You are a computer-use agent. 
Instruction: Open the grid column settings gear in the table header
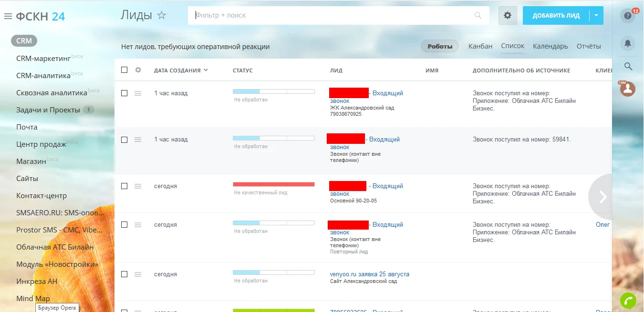point(138,70)
